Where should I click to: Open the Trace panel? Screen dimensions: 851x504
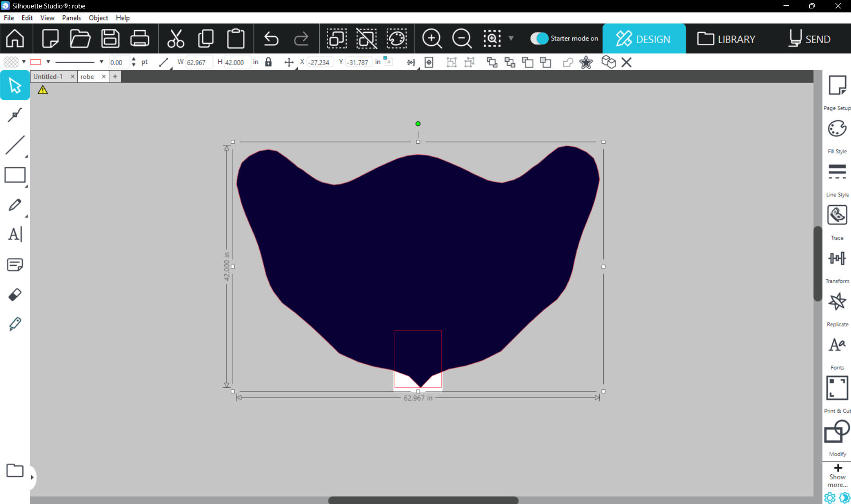tap(837, 216)
